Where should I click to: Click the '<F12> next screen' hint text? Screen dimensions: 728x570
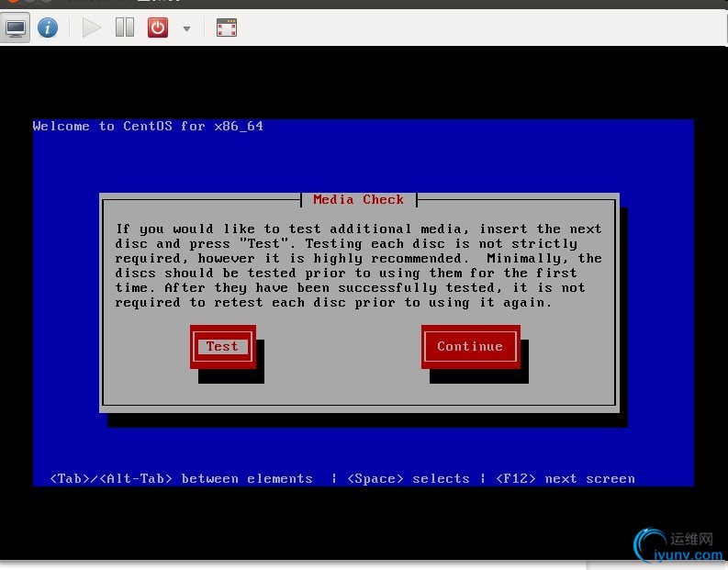565,478
